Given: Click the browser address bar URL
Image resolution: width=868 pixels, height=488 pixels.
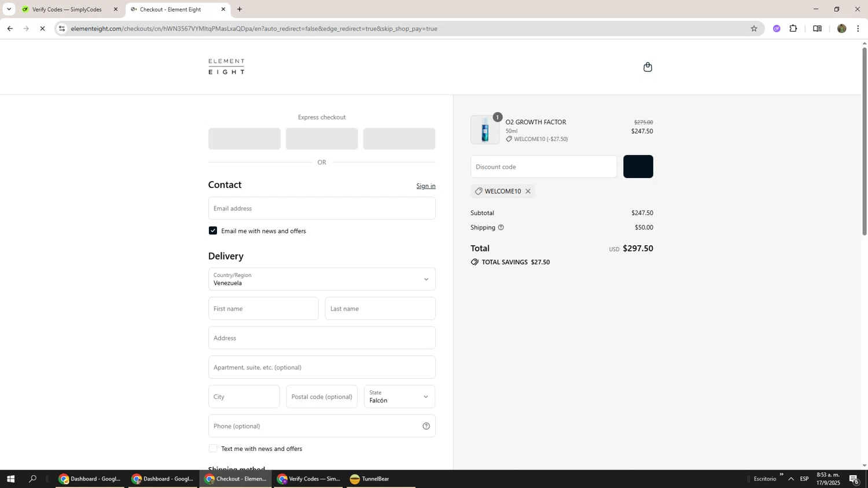Looking at the screenshot, I should click(x=254, y=28).
